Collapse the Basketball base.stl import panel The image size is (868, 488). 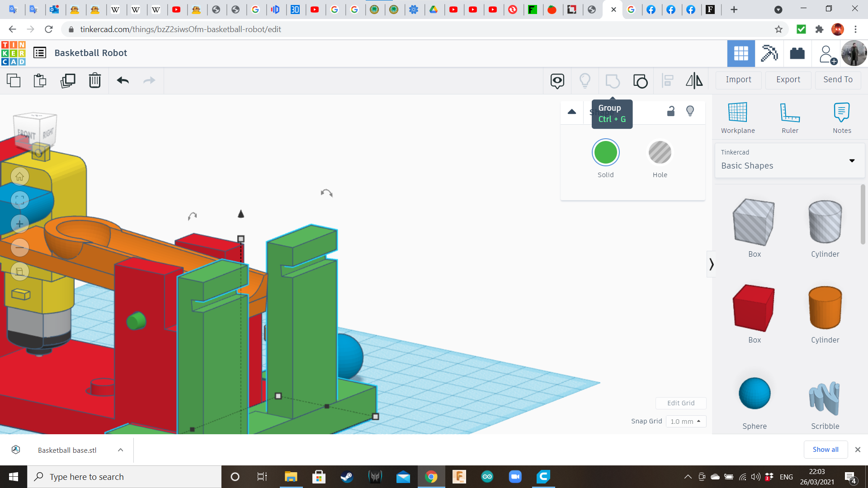(x=120, y=450)
